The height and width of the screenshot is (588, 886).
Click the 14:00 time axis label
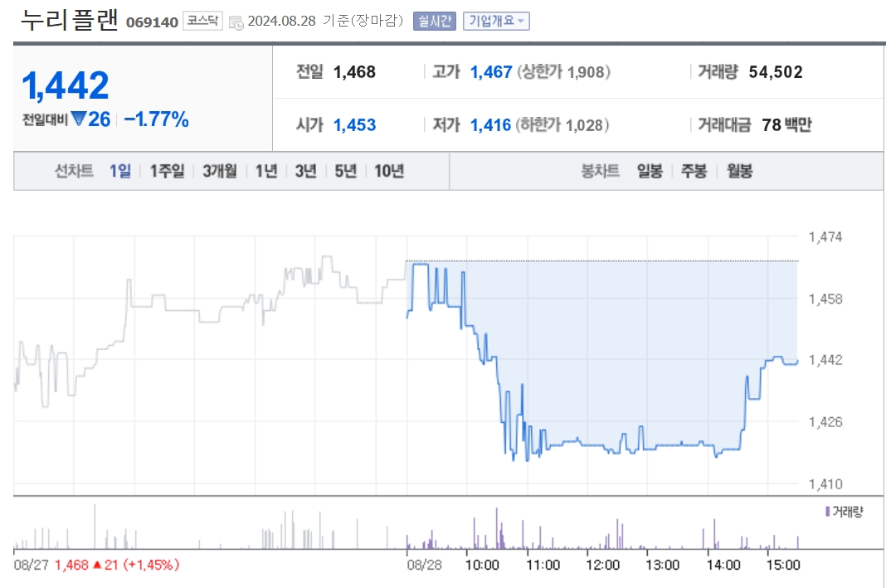click(x=723, y=565)
